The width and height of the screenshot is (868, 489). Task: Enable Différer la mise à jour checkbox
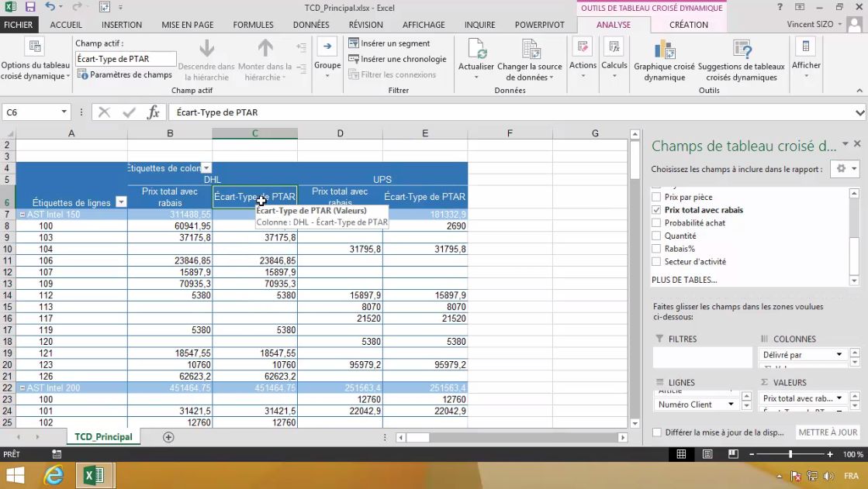point(657,432)
